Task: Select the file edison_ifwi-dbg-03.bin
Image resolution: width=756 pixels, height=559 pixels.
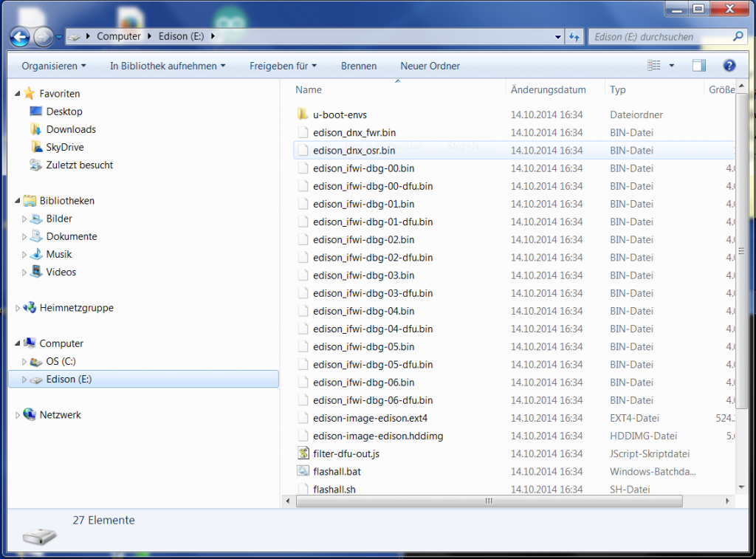Action: click(x=363, y=275)
